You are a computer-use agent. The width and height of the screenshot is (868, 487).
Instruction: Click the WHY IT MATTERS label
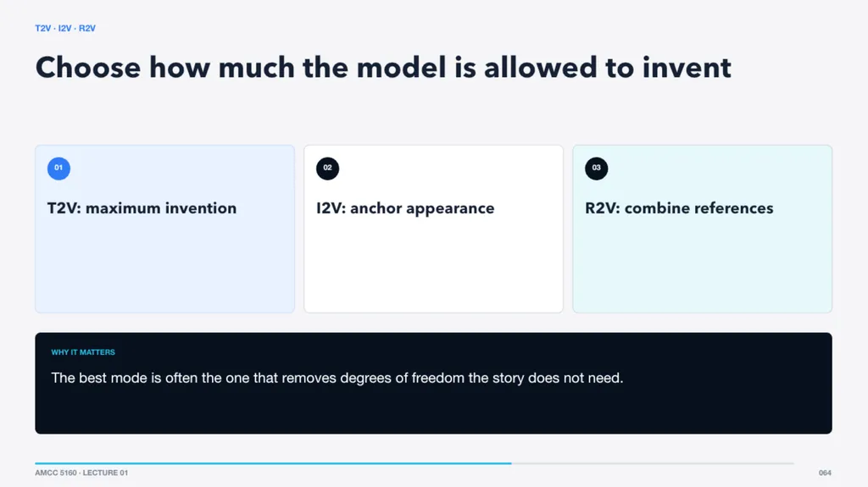[x=83, y=352]
